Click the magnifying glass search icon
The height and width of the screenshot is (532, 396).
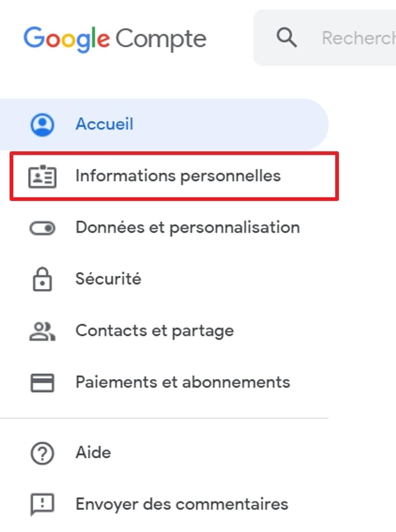click(x=286, y=37)
